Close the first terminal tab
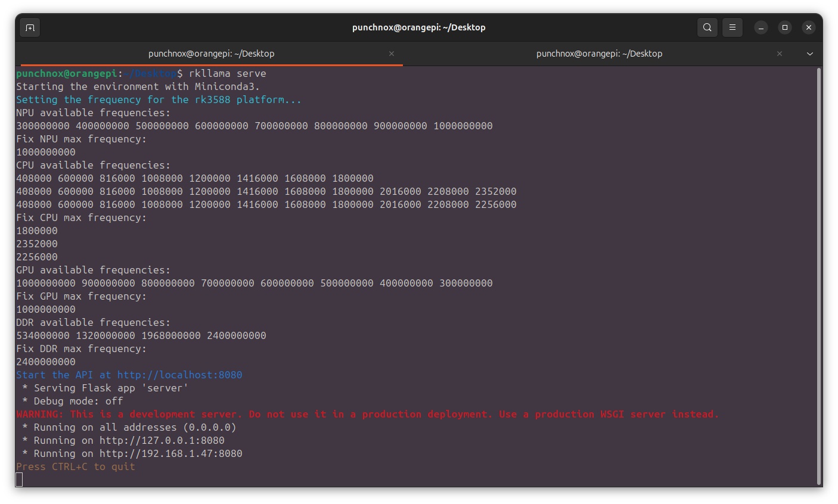838x504 pixels. coord(392,54)
